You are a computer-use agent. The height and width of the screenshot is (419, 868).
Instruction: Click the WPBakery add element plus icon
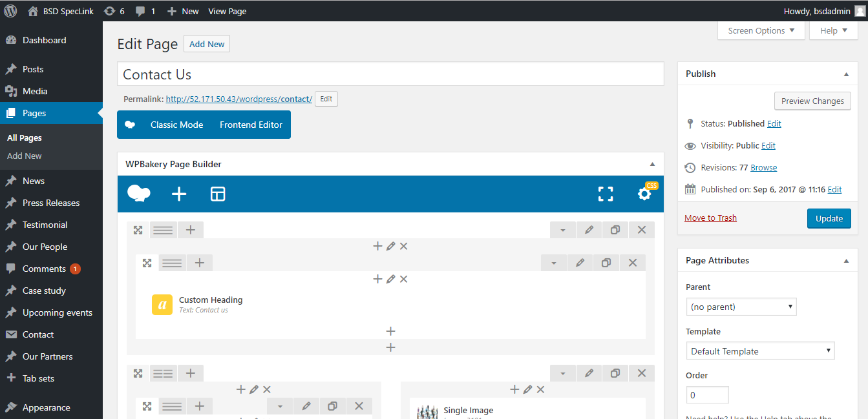[179, 194]
